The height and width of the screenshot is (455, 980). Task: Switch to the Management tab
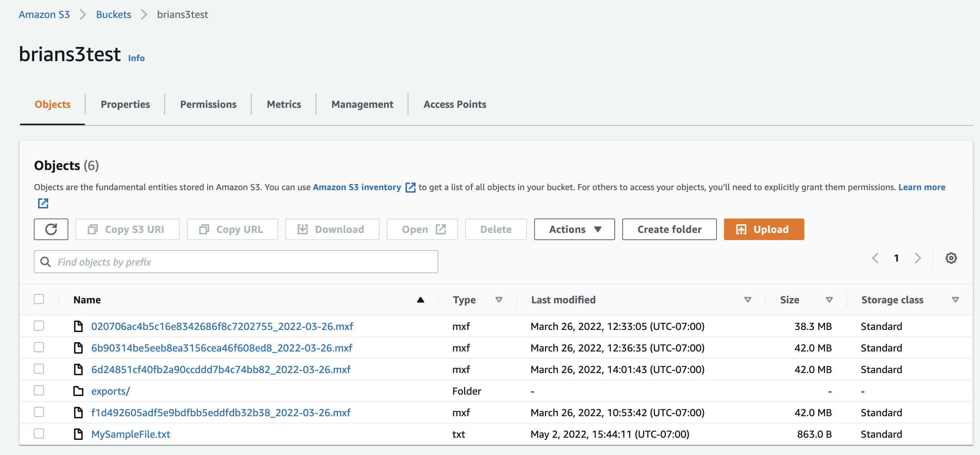click(362, 104)
